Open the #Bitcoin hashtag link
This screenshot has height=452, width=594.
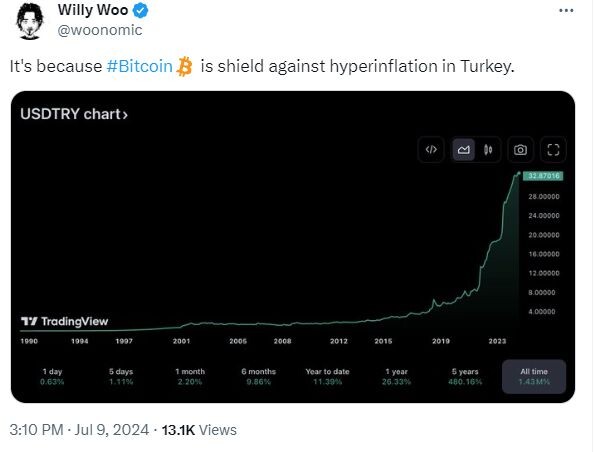pos(139,66)
